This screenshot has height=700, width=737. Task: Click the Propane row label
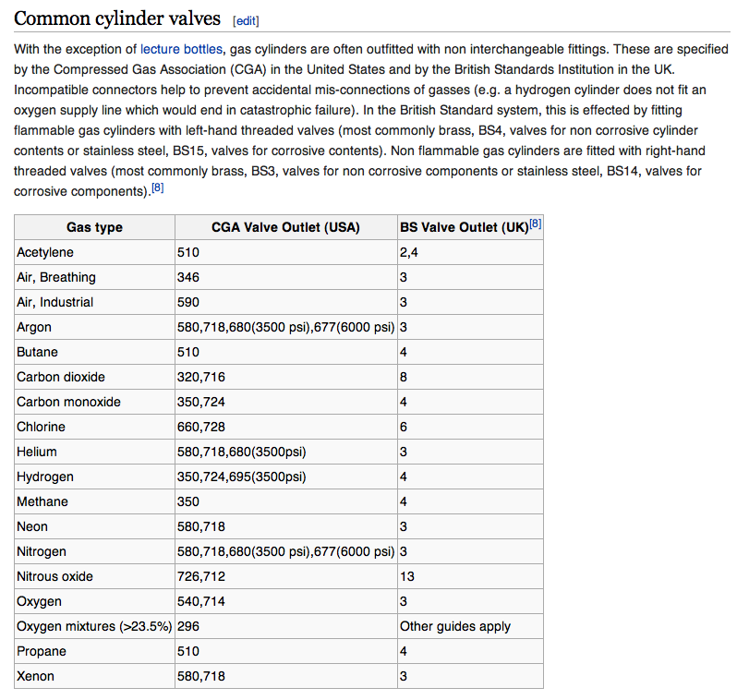tap(42, 651)
